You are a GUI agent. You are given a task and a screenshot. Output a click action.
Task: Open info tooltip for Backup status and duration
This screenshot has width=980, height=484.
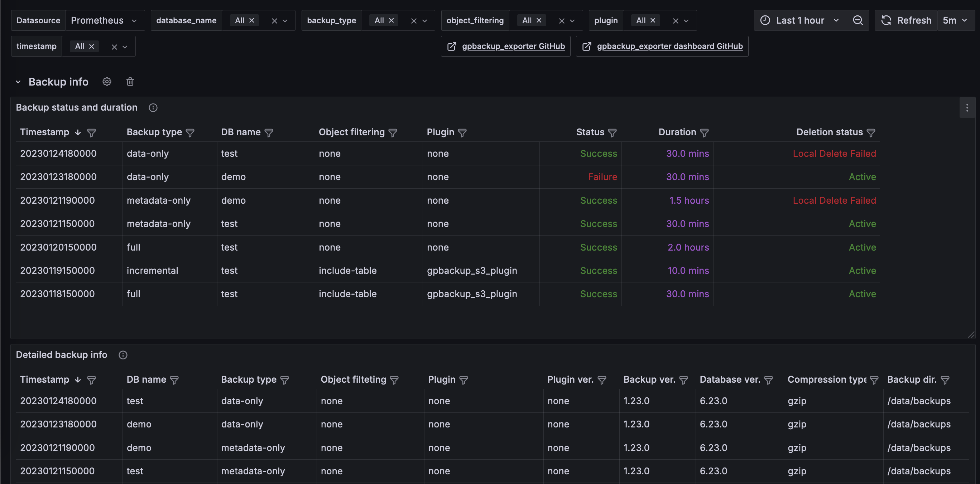[x=153, y=108]
